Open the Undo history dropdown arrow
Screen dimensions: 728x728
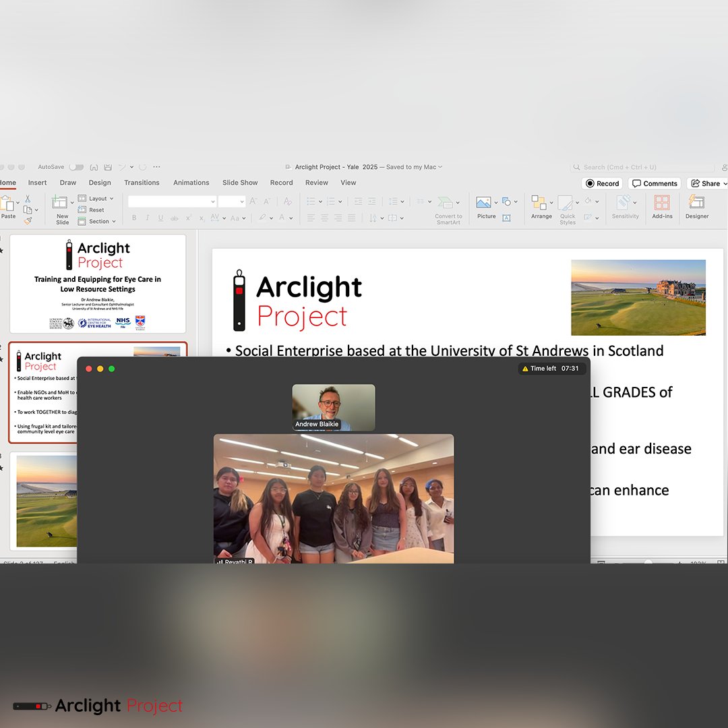pyautogui.click(x=132, y=167)
